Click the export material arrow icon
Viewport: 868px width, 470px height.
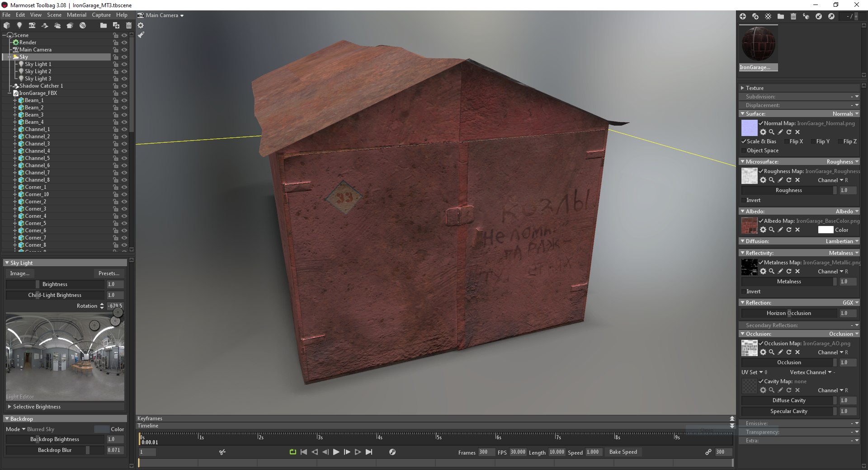[x=831, y=16]
